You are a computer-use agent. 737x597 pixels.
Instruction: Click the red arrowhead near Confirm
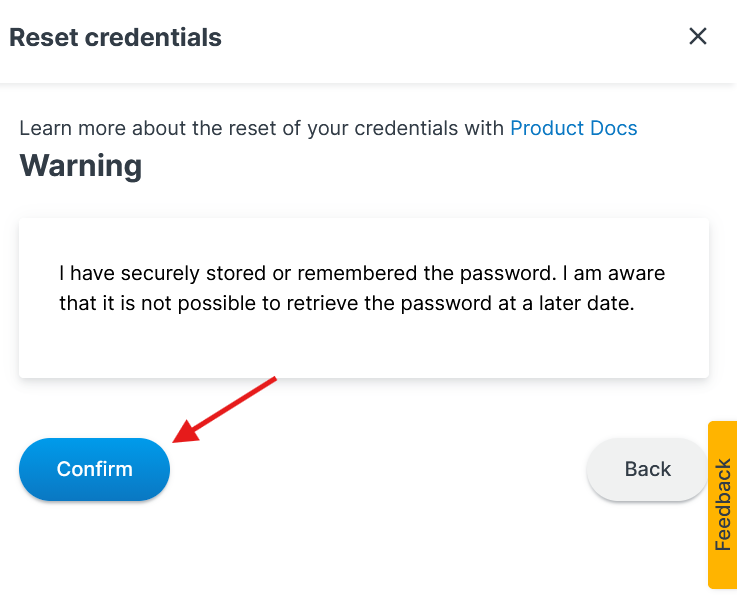(x=183, y=435)
